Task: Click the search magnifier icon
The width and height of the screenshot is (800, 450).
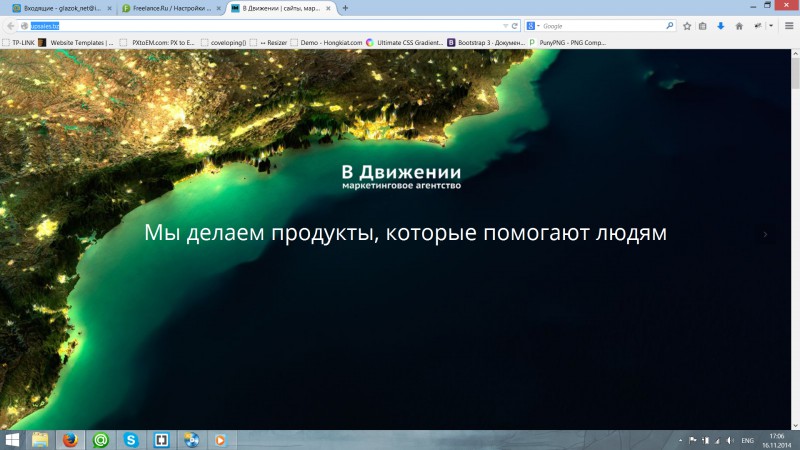Action: click(669, 26)
